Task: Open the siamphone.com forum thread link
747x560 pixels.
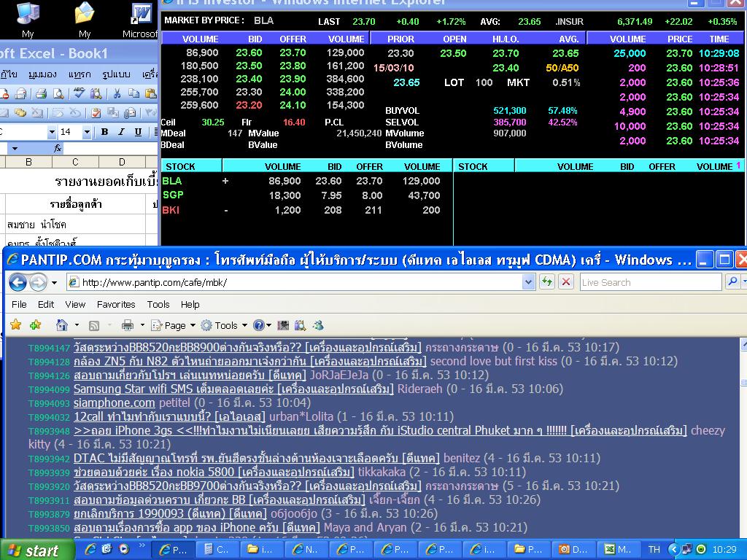Action: 115,402
